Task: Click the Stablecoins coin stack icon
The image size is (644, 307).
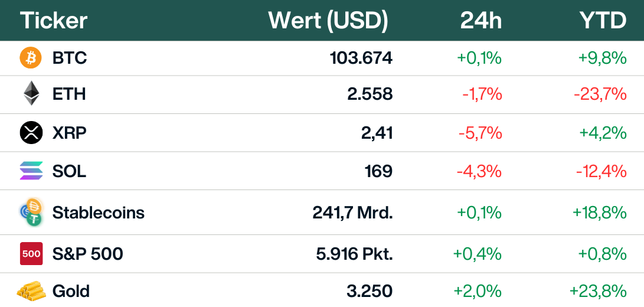Action: 31,212
